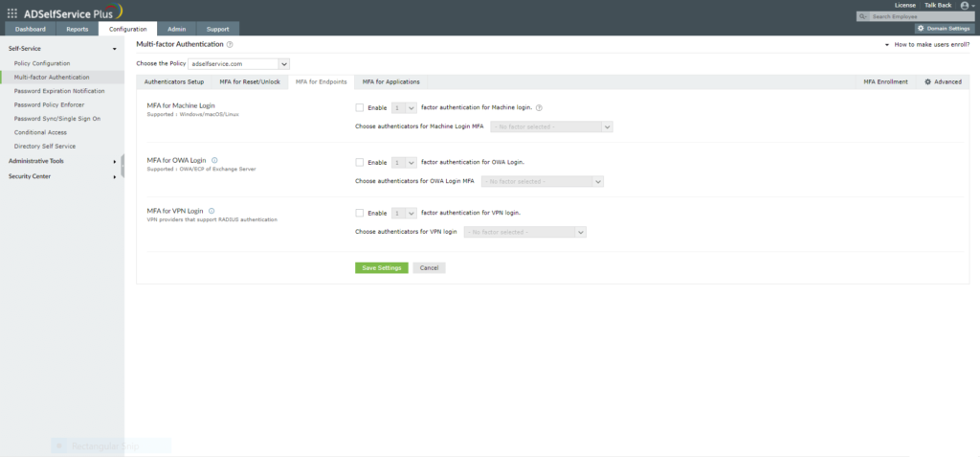Viewport: 980px width, 457px height.
Task: Open factor count dropdown for OWA Login
Action: (x=404, y=162)
